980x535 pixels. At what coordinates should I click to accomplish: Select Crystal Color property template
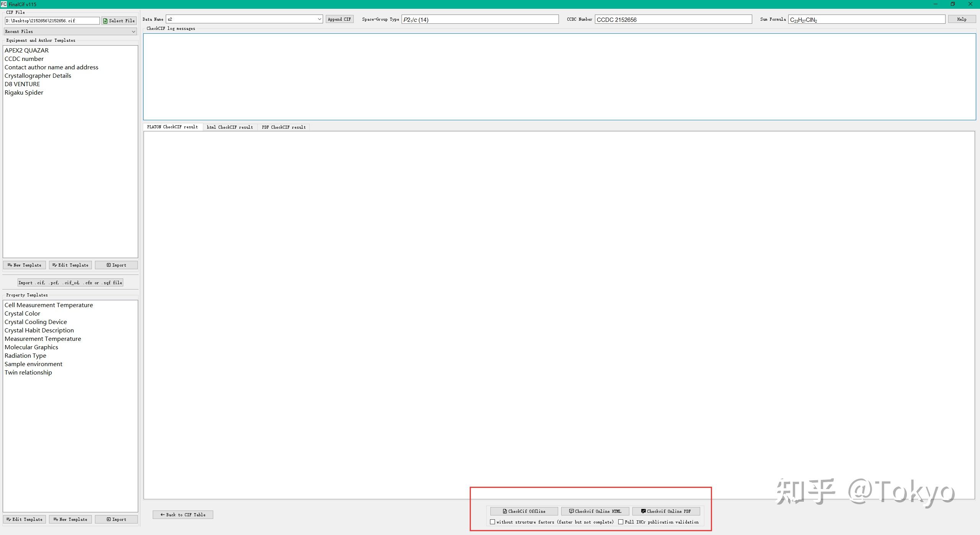(x=22, y=314)
